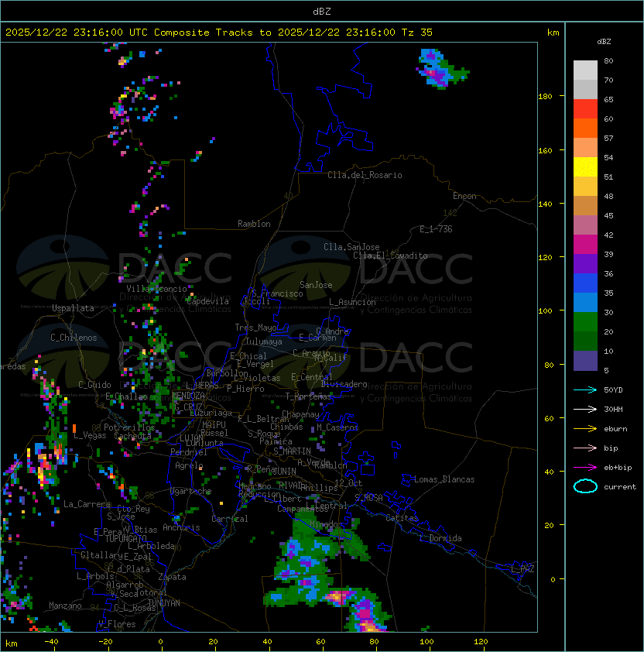Select the light gray 70–80 dBZ swatch
The image size is (644, 652).
click(585, 70)
